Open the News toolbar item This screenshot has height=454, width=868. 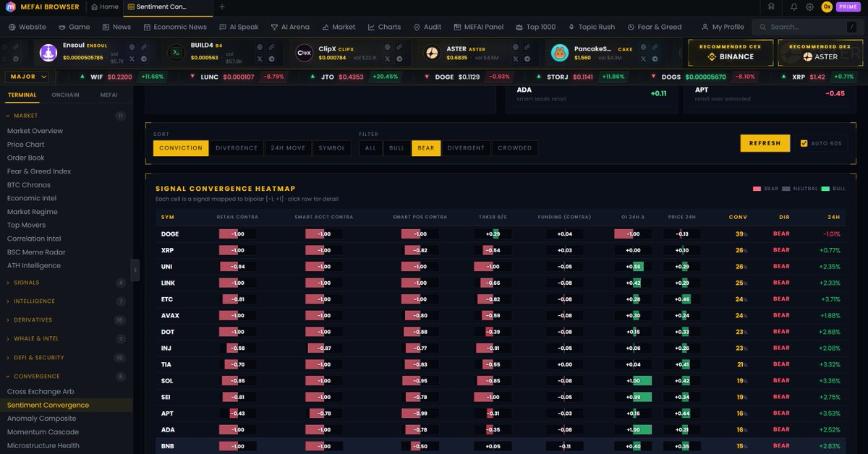click(116, 27)
